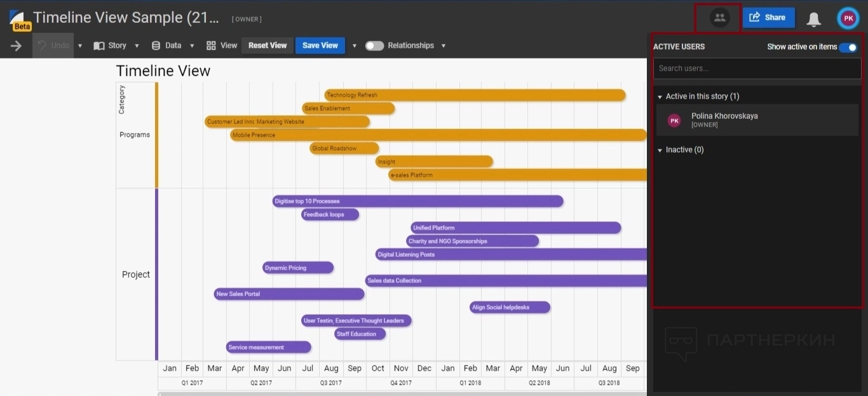Select user Polina Khorovskaya
This screenshot has height=396, width=868.
coord(757,120)
